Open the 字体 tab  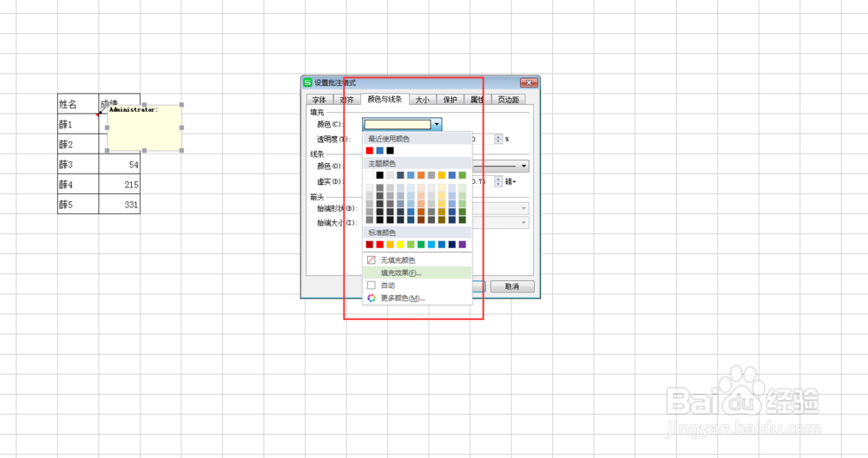(x=319, y=100)
